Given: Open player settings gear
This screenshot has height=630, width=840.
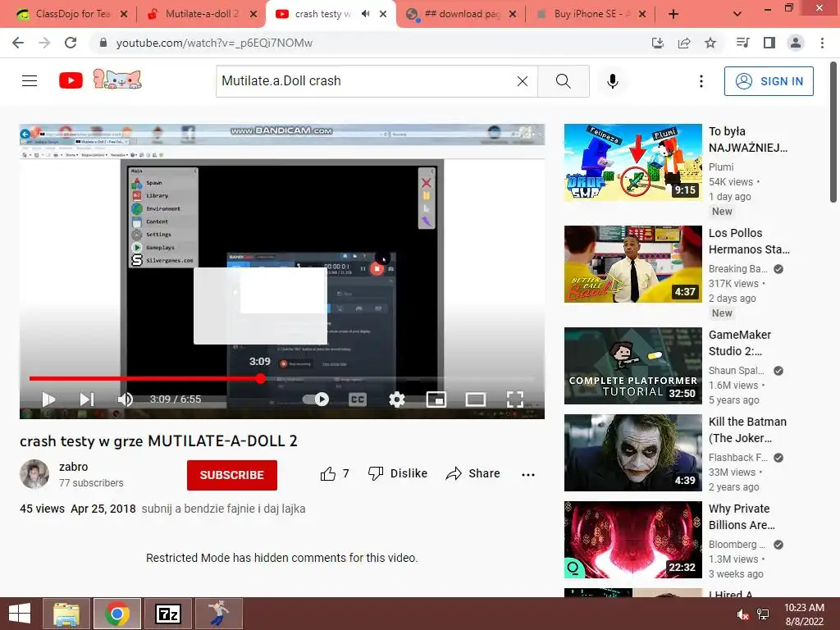Looking at the screenshot, I should (396, 399).
